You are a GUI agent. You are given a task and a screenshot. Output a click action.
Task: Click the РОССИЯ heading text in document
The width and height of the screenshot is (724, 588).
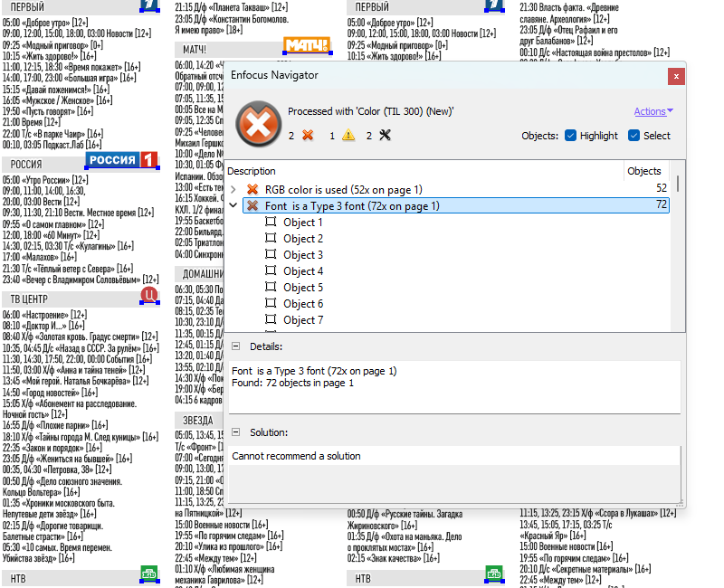tap(26, 165)
